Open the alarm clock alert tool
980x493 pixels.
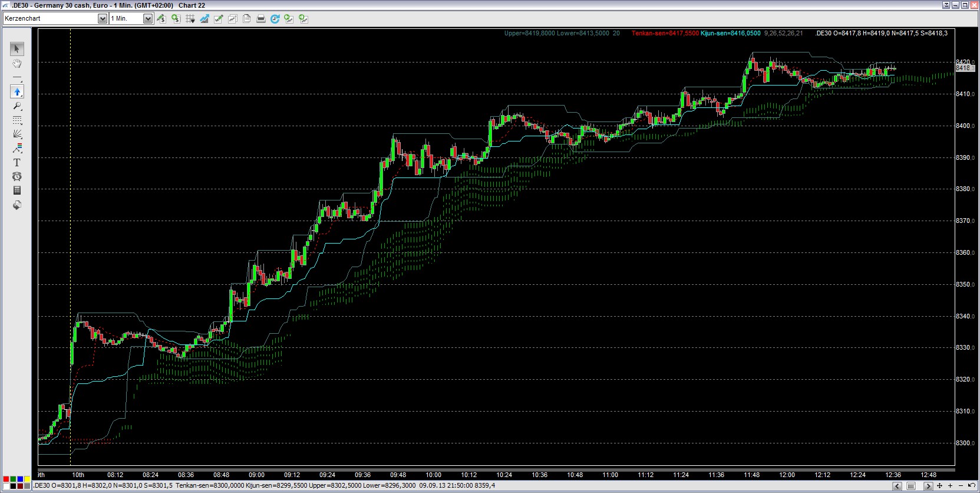pyautogui.click(x=17, y=177)
